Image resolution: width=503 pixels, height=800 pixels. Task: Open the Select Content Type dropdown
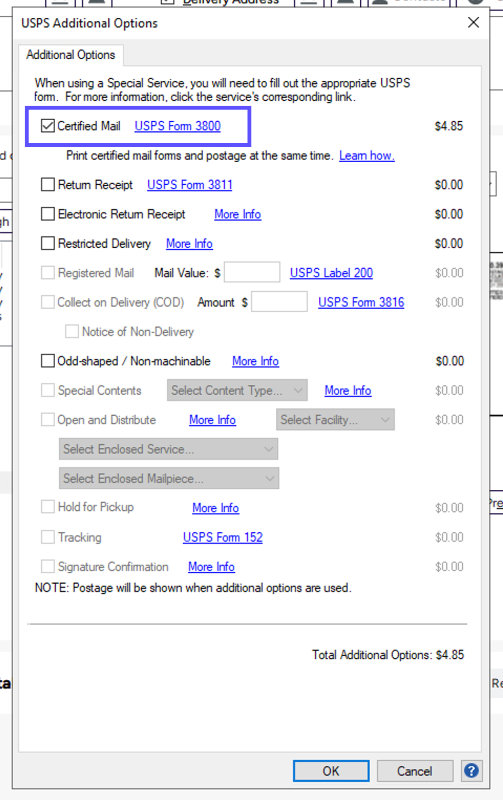(x=237, y=390)
